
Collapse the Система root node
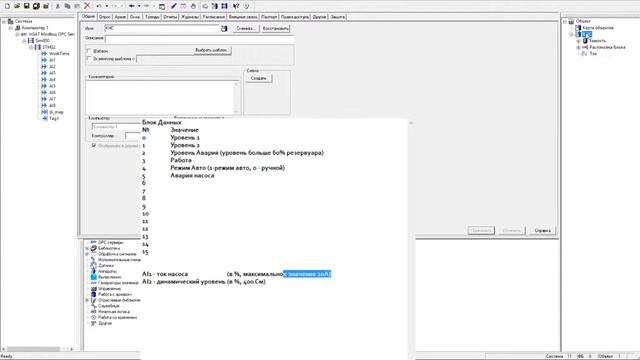point(4,21)
